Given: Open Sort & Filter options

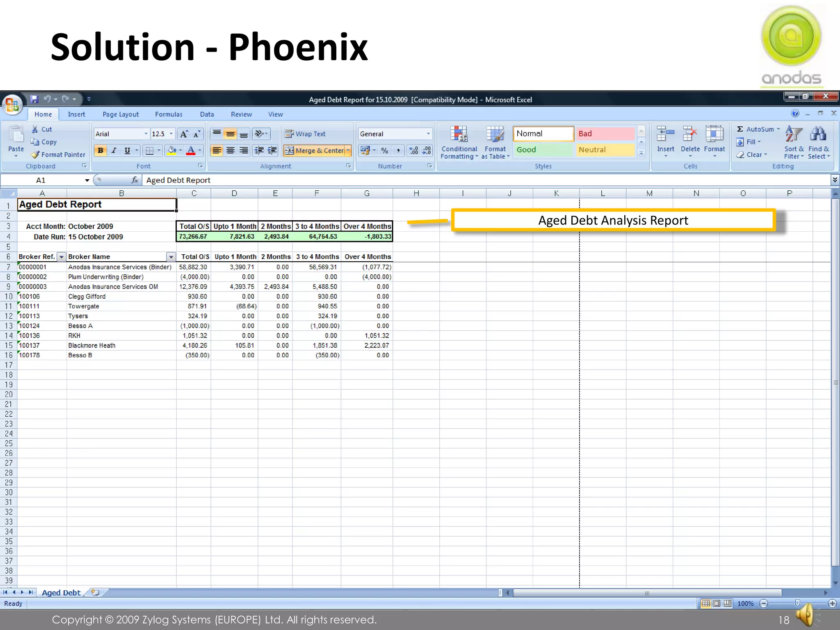Looking at the screenshot, I should coord(794,142).
